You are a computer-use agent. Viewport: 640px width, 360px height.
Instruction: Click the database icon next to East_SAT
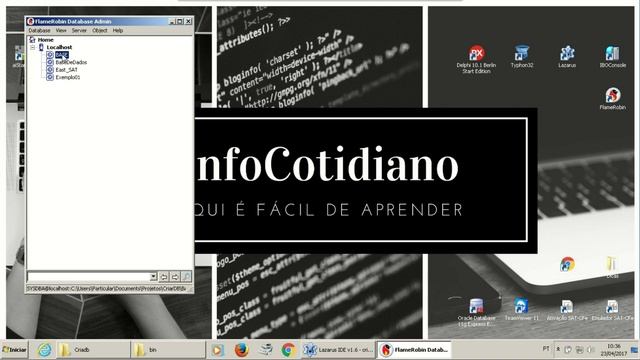point(50,70)
